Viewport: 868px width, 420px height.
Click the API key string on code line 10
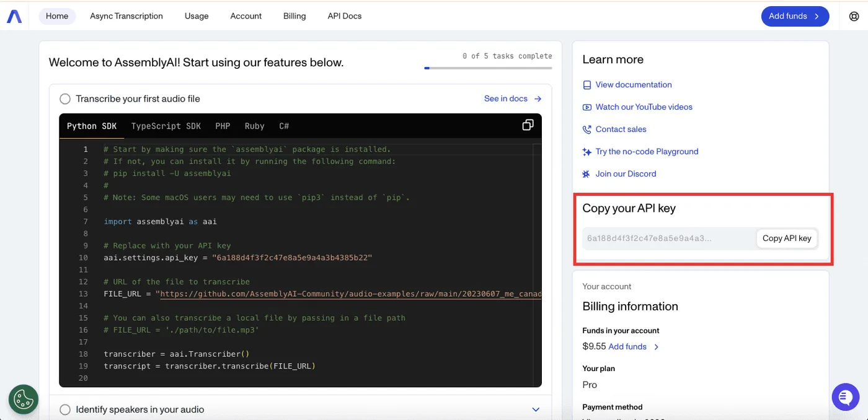click(x=292, y=258)
